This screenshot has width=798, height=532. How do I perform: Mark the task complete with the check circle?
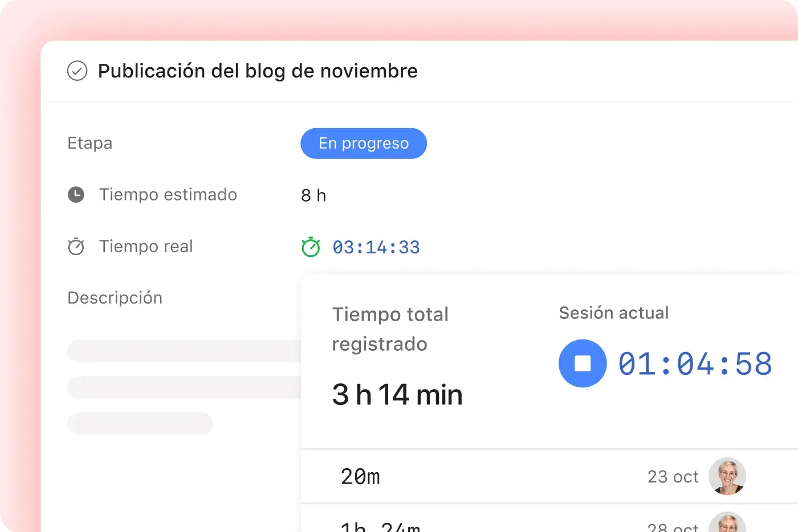[x=77, y=71]
